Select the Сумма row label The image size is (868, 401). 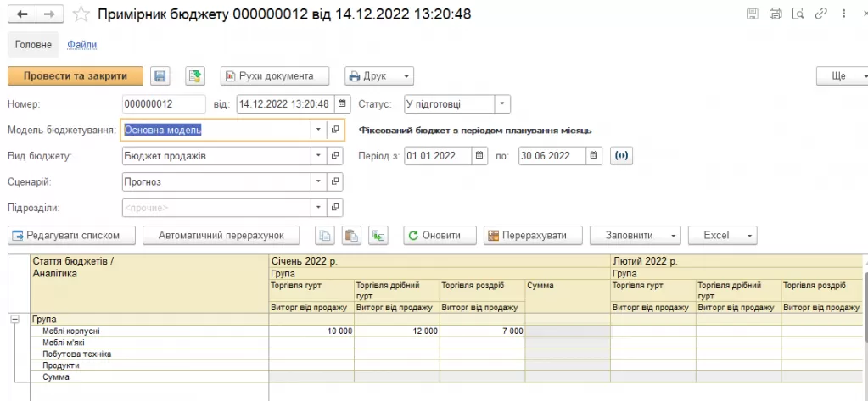click(x=56, y=377)
